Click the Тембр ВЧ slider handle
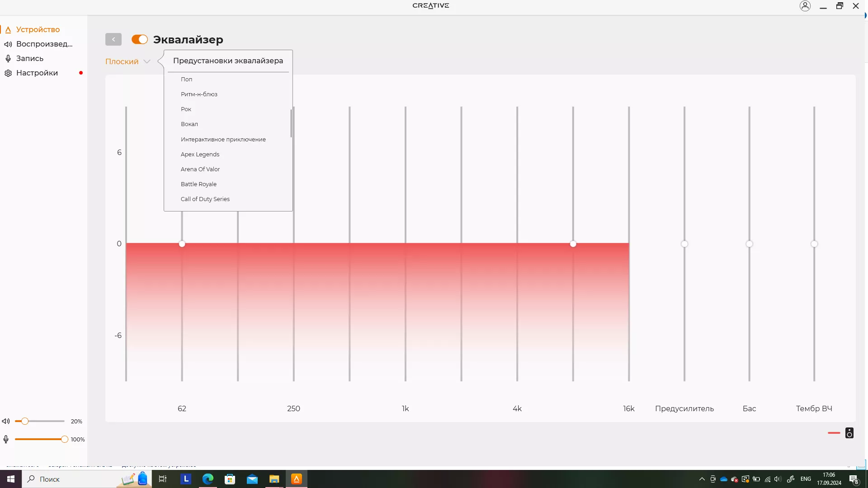This screenshot has height=488, width=868. pyautogui.click(x=814, y=244)
